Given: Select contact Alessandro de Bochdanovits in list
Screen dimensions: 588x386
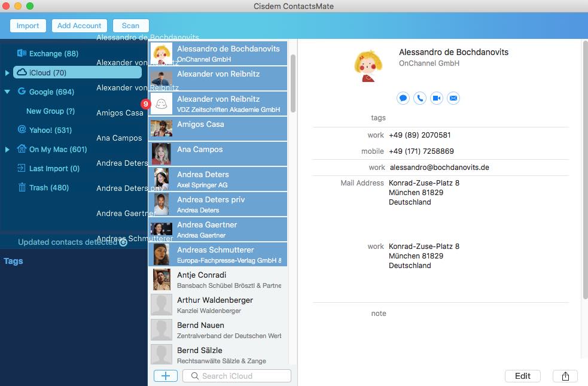Looking at the screenshot, I should pos(218,53).
